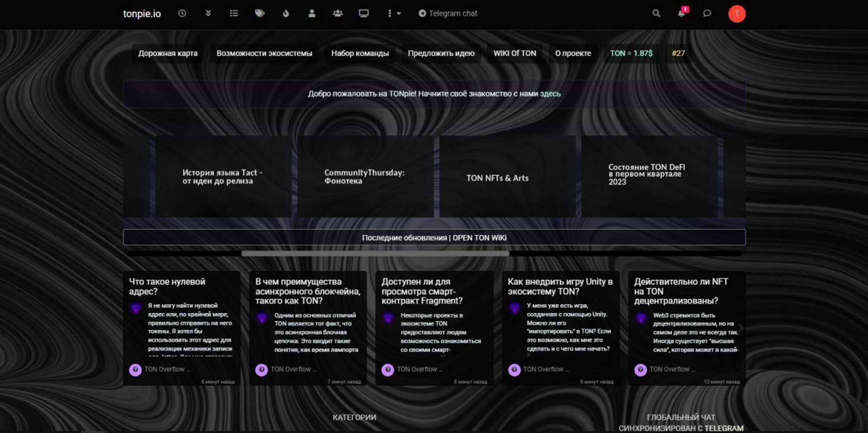868x433 pixels.
Task: Click purple avatar in NFT децентрализованы card
Action: (x=641, y=319)
